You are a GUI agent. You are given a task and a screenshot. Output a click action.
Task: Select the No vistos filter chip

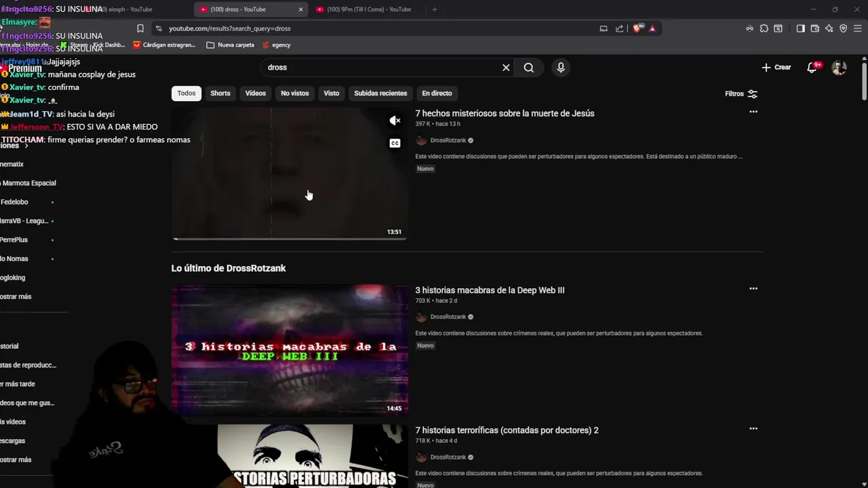[295, 94]
